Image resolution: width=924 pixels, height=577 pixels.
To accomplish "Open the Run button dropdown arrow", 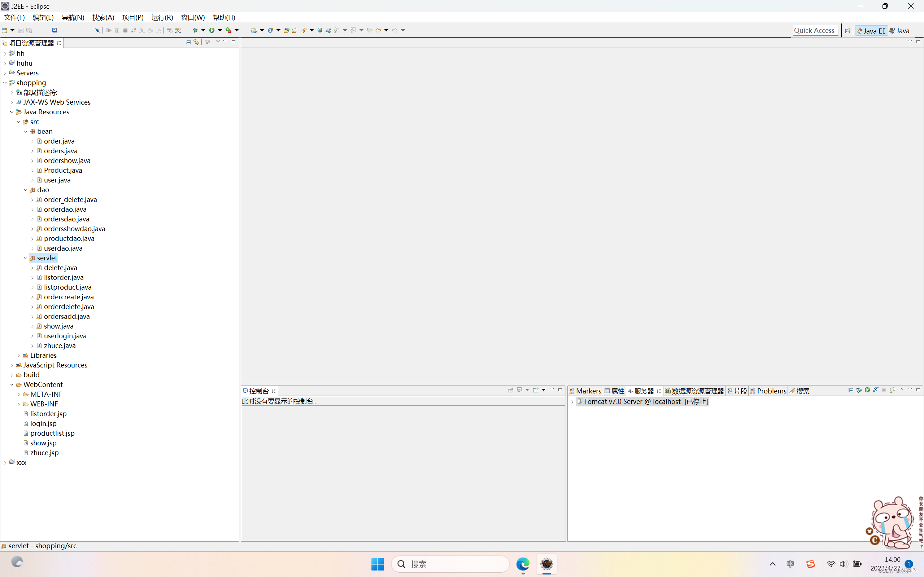I will pos(220,30).
